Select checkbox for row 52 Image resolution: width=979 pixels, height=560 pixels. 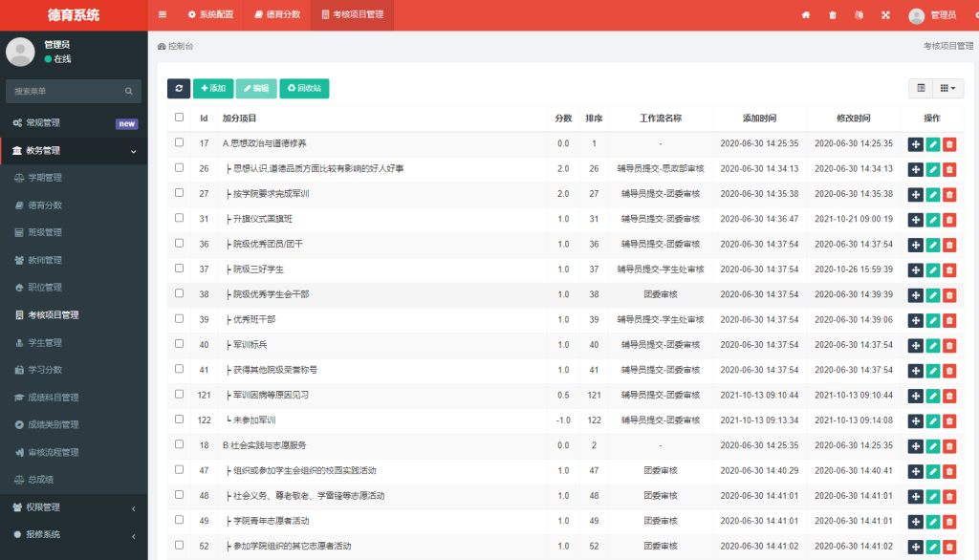tap(179, 545)
